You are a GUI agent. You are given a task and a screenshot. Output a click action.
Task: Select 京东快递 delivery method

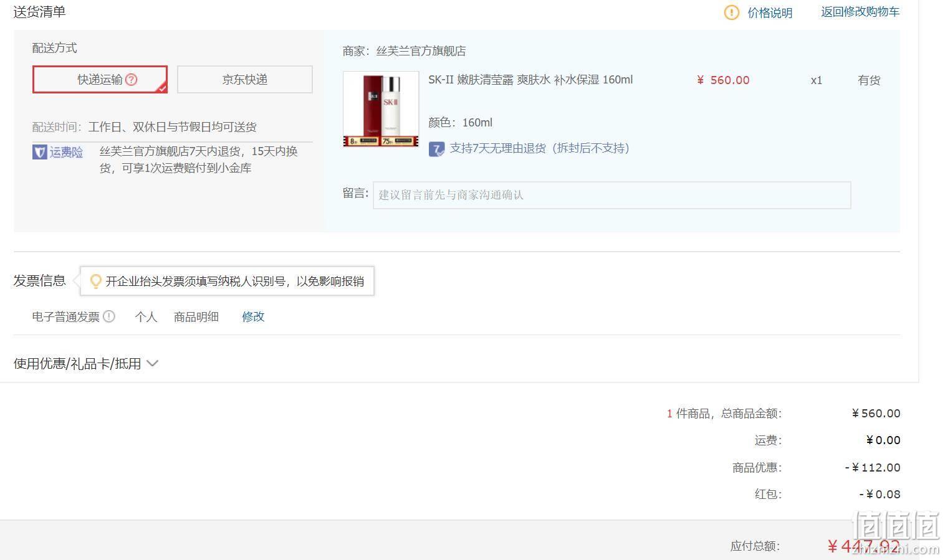click(x=245, y=80)
